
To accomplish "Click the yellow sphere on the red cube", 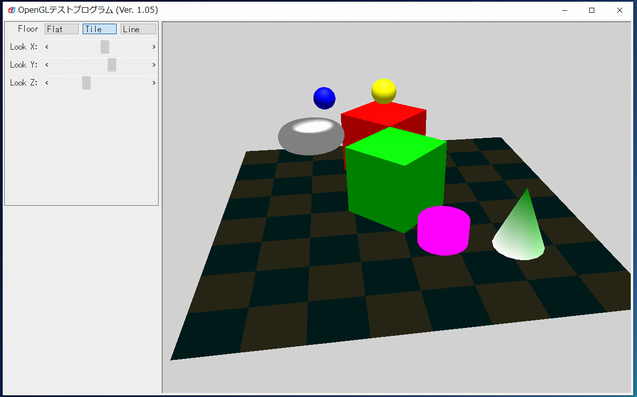I will coord(384,91).
